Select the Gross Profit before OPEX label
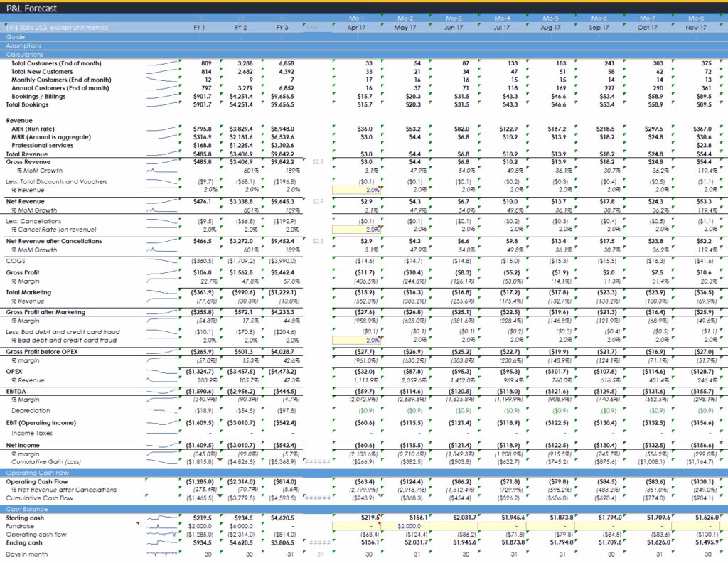 (42, 351)
